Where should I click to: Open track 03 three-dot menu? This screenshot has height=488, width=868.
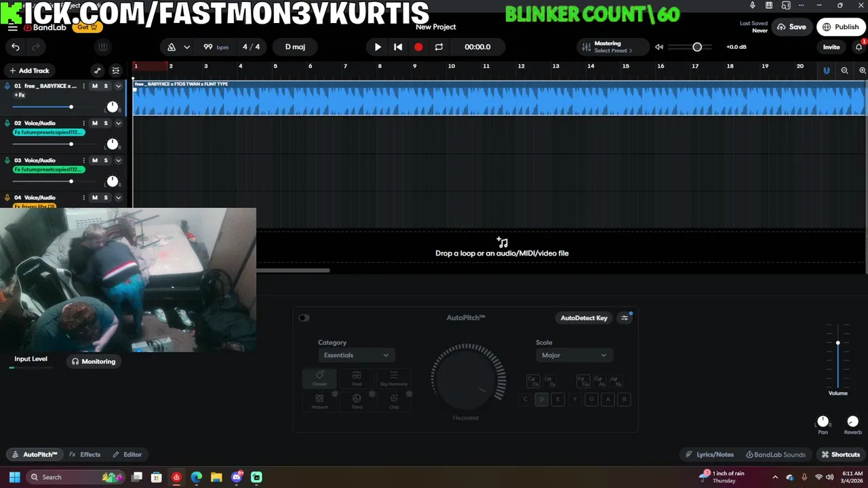84,161
